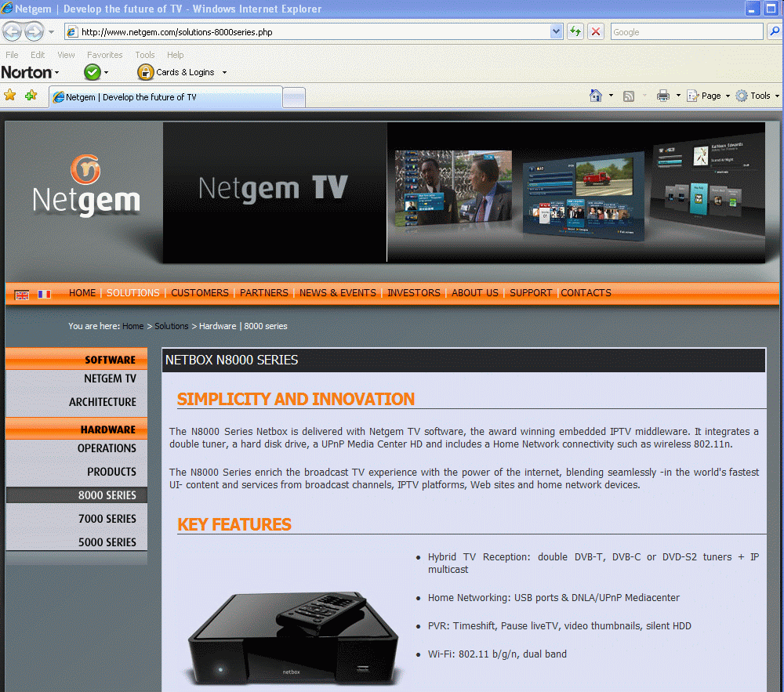Click the HARDWARE sidebar header
The image size is (784, 692).
(77, 429)
